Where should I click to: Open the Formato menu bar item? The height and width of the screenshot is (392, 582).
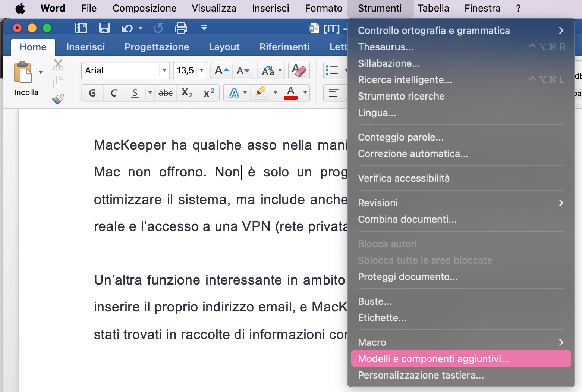coord(324,8)
